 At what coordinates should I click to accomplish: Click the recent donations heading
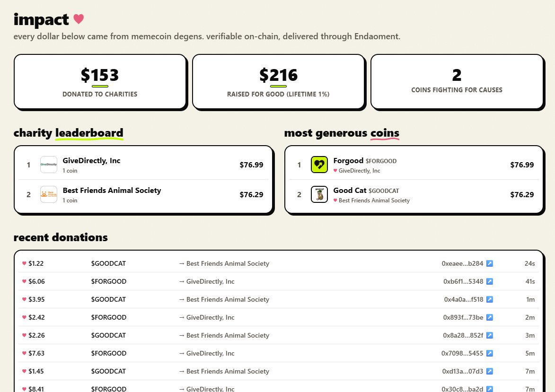pyautogui.click(x=61, y=237)
